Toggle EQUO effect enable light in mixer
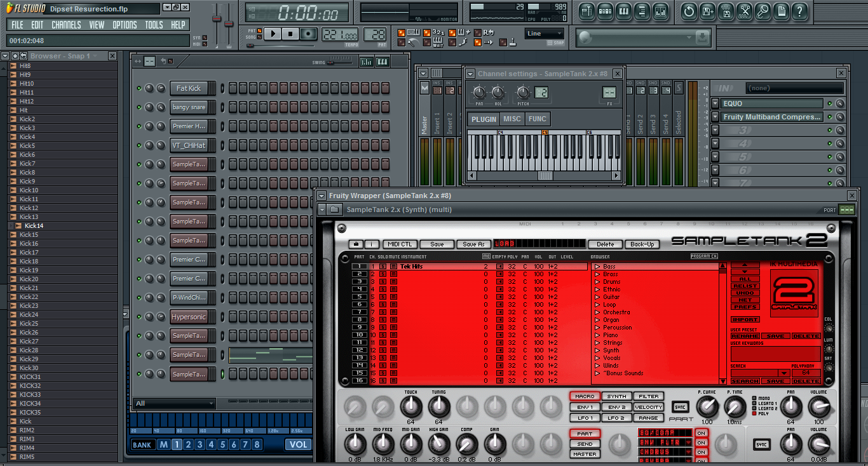 pyautogui.click(x=830, y=103)
